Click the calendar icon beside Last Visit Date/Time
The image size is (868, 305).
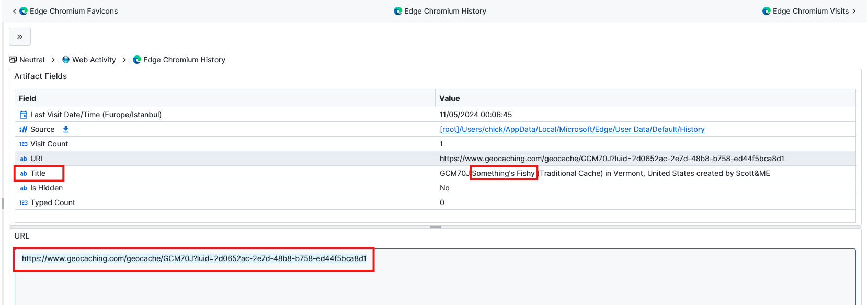pyautogui.click(x=24, y=115)
